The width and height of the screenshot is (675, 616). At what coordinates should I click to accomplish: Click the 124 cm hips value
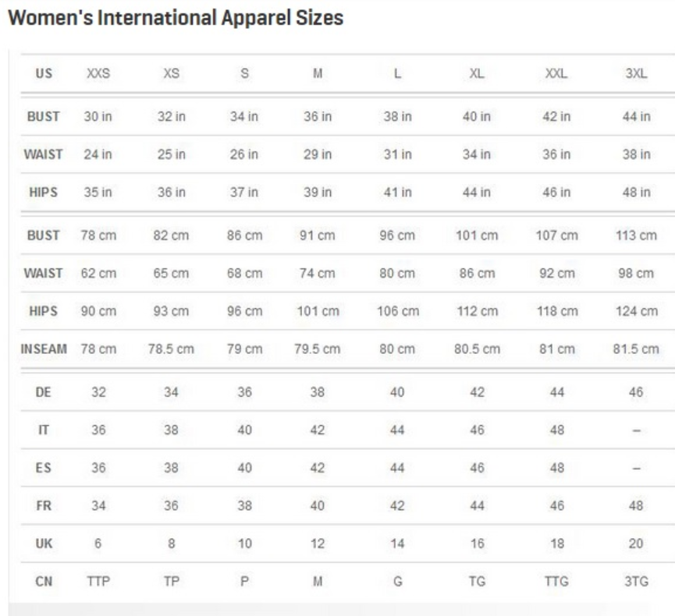636,311
